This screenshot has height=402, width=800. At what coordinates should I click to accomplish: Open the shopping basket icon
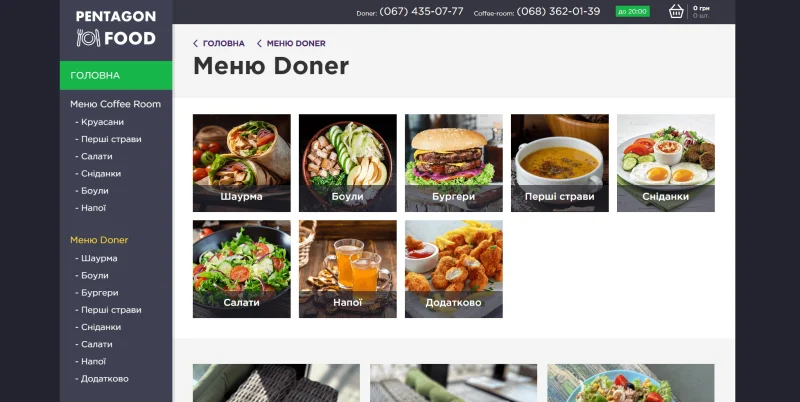pyautogui.click(x=676, y=11)
